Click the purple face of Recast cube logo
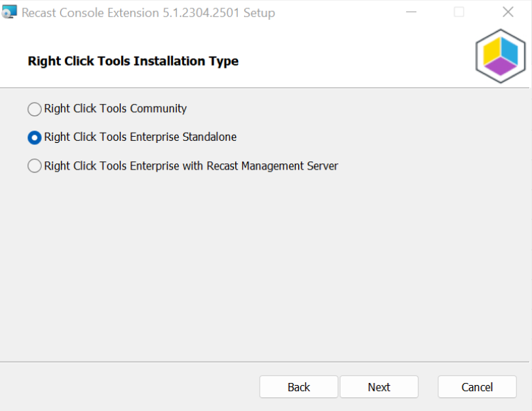 (501, 66)
